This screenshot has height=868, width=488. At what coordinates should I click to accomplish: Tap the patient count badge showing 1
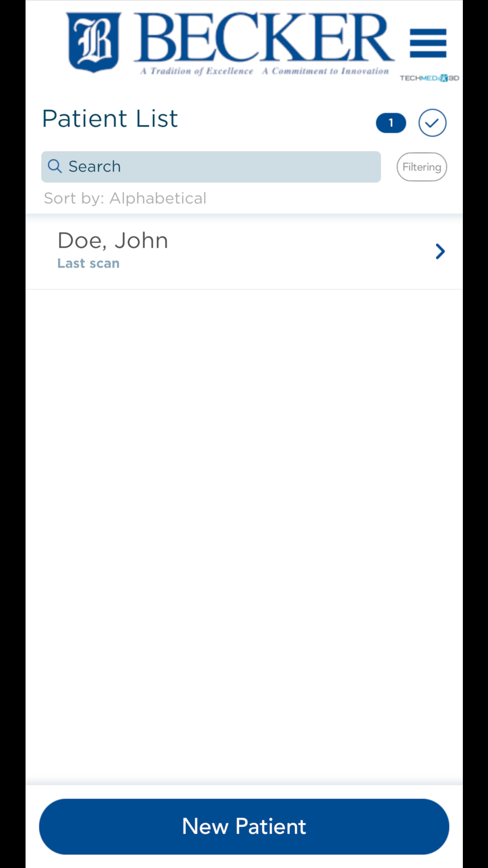391,123
